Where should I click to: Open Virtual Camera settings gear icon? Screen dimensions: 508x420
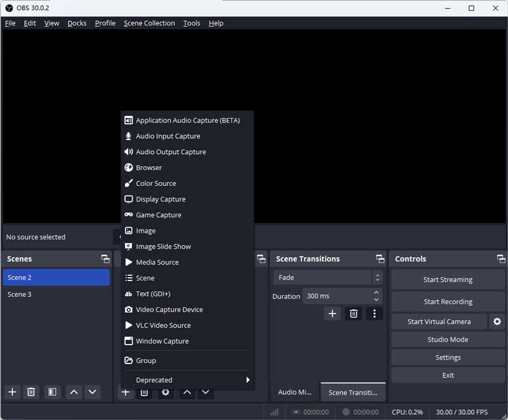[497, 322]
